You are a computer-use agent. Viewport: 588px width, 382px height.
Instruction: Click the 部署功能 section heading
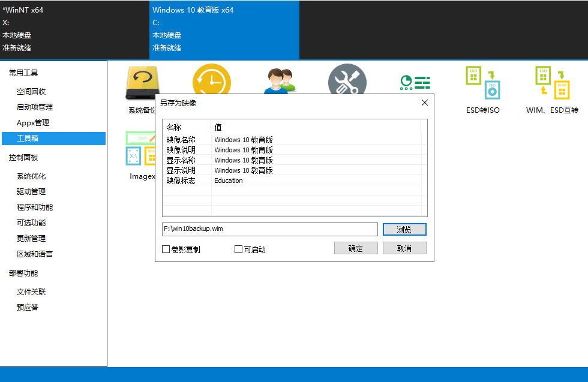coord(23,273)
